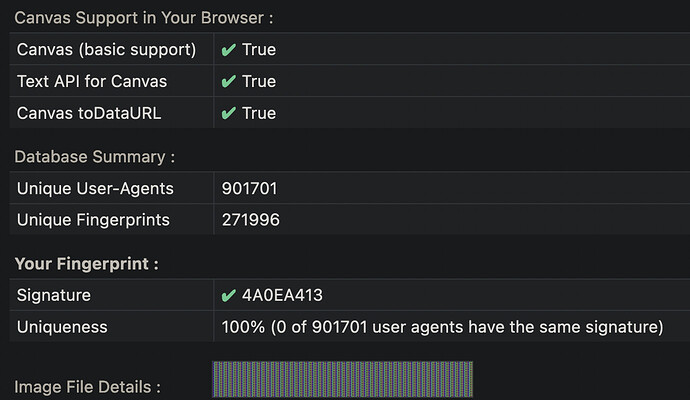Click the Your Fingerprint heading
Screen dimensions: 690x400
click(x=87, y=264)
